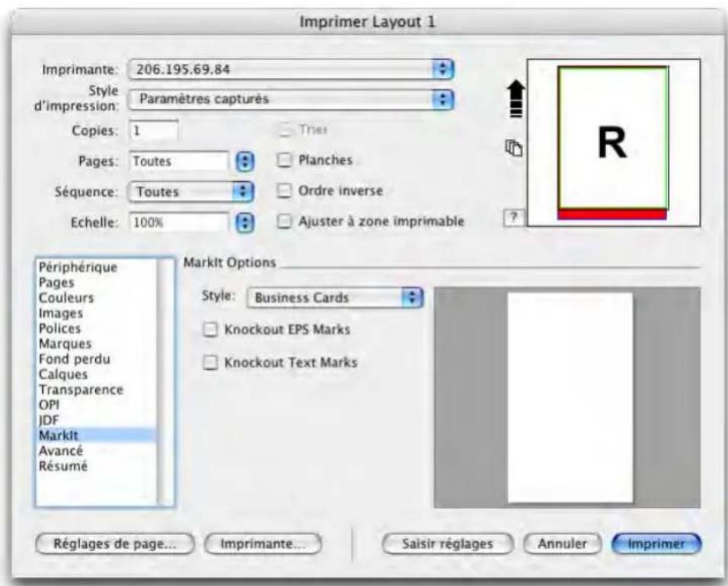Select JDF in the options list
728x586 pixels.
97,420
